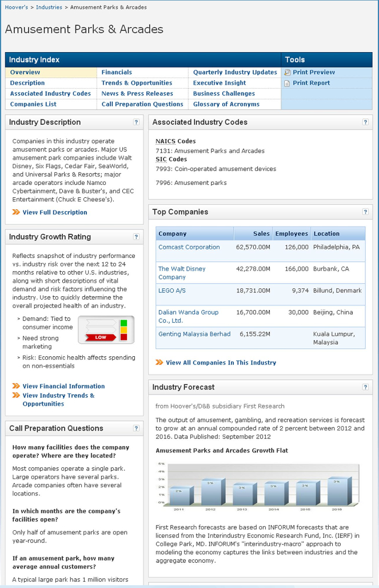The width and height of the screenshot is (379, 588).
Task: Click help icon on Top Companies panel
Action: click(365, 212)
